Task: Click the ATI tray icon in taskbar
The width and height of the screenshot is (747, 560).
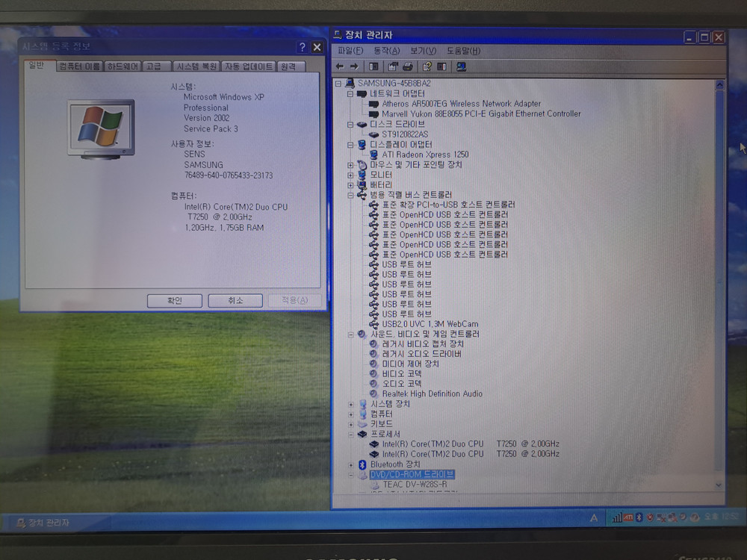Action: [628, 517]
